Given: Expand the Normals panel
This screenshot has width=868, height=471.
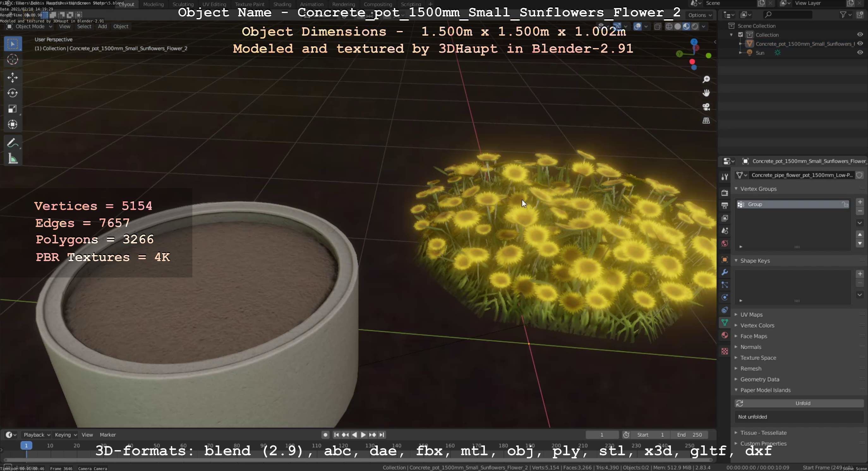Looking at the screenshot, I should (736, 347).
